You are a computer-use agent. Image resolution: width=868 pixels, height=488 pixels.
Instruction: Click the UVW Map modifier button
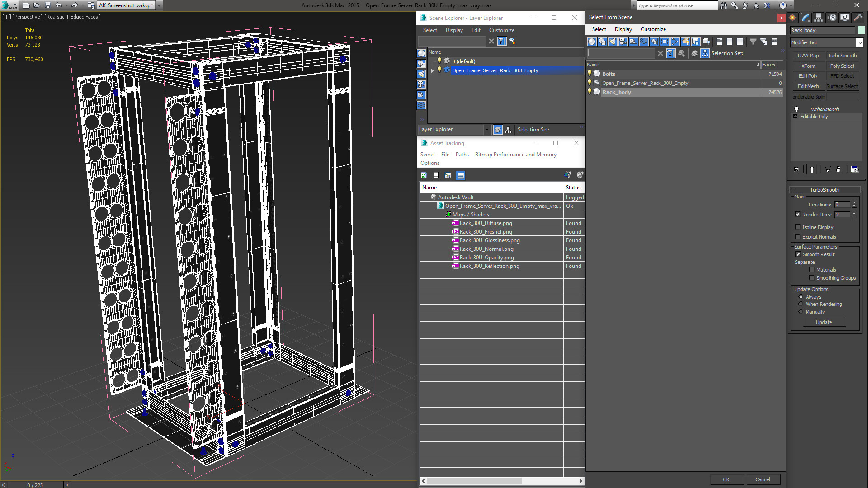click(808, 56)
